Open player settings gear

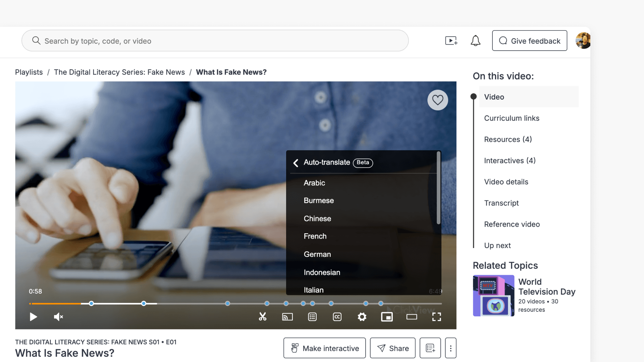[x=362, y=317]
